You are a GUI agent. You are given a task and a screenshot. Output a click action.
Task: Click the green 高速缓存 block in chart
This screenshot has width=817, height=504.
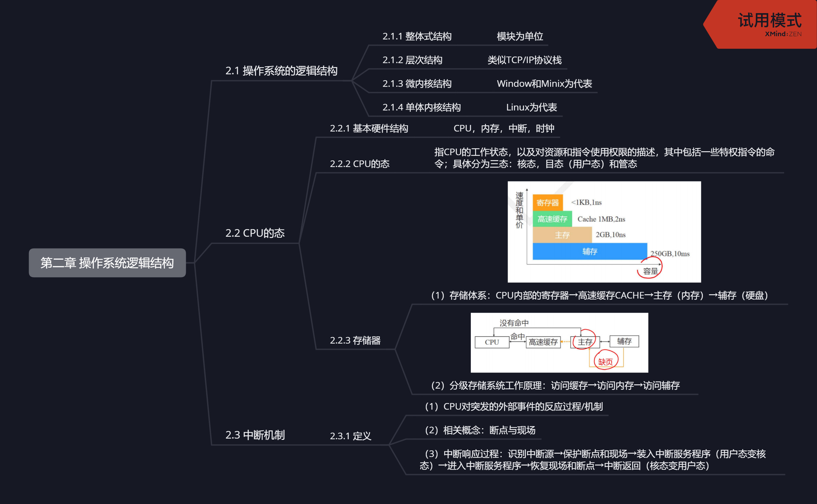[x=552, y=219]
